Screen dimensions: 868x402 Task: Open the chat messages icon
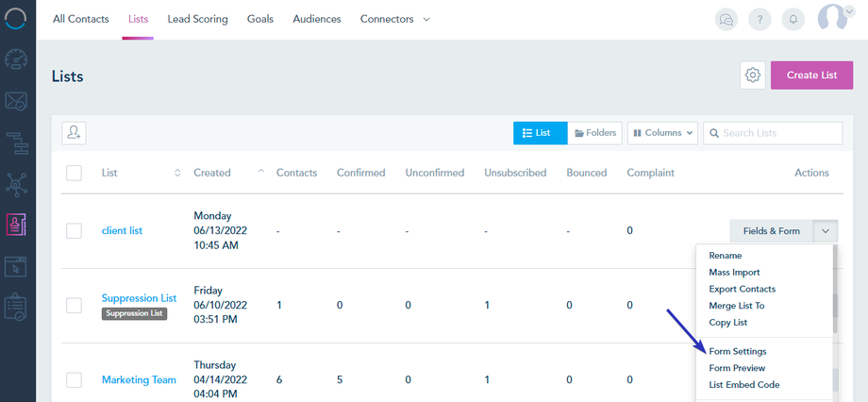[x=726, y=20]
